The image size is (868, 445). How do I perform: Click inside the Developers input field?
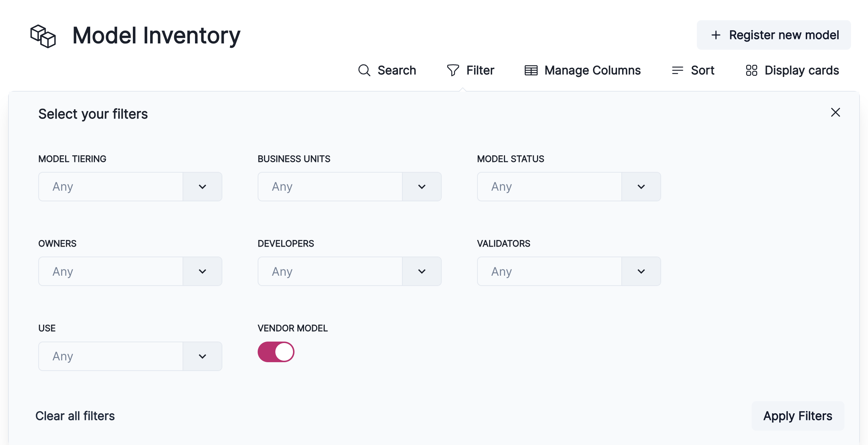tap(330, 271)
